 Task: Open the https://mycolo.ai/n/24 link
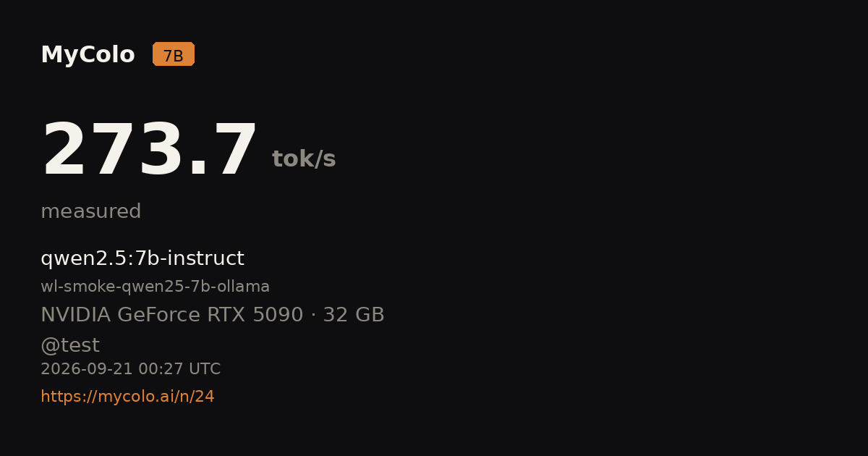[x=127, y=397]
